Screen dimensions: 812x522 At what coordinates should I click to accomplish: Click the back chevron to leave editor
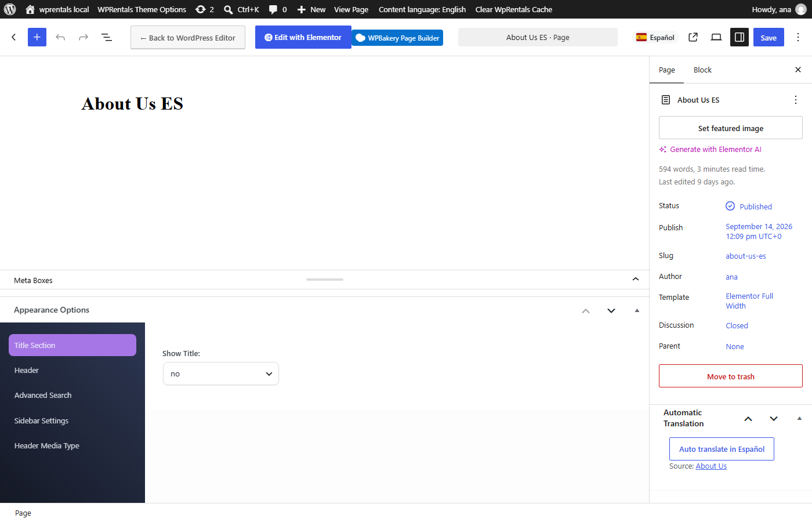pos(14,37)
